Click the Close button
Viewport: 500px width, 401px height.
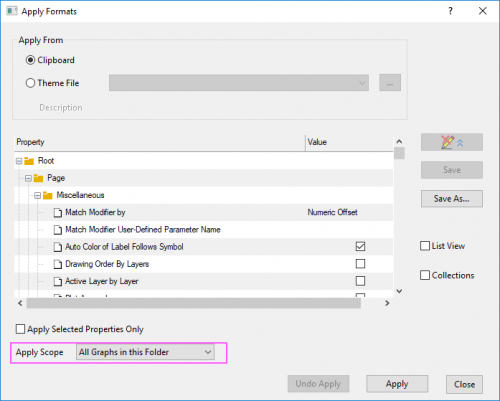[464, 384]
